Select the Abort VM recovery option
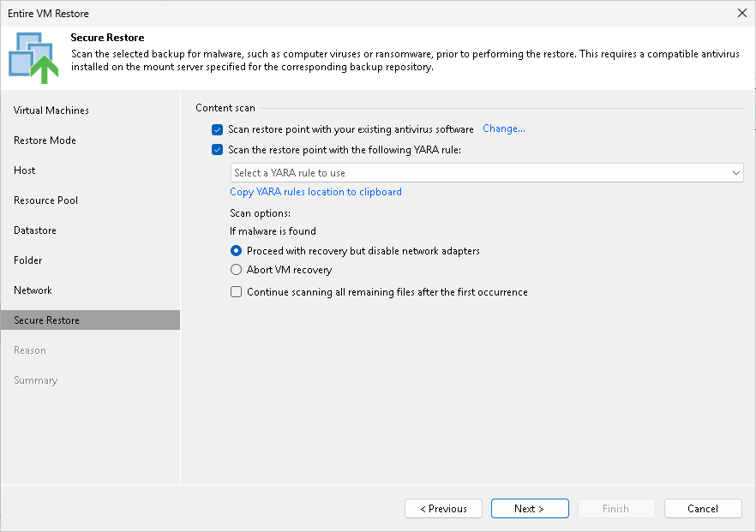Screen dimensions: 756x532 [x=236, y=271]
